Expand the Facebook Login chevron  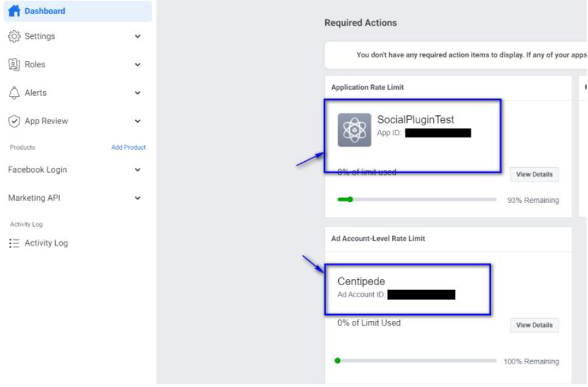click(137, 170)
